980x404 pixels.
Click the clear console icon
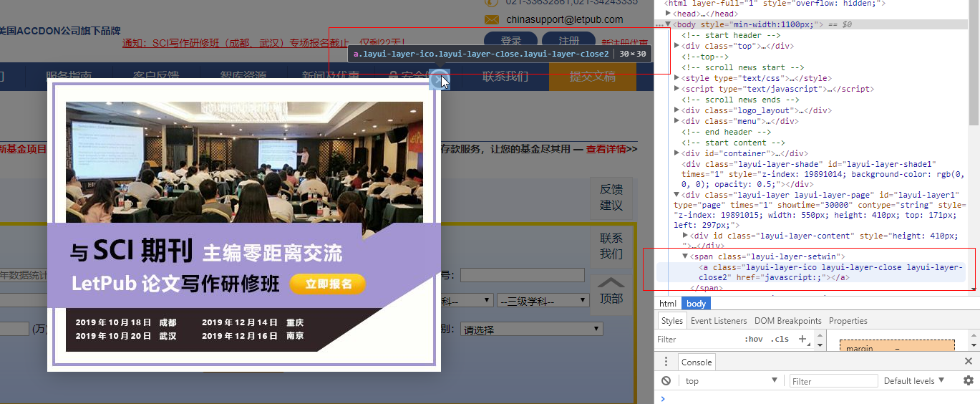(666, 381)
